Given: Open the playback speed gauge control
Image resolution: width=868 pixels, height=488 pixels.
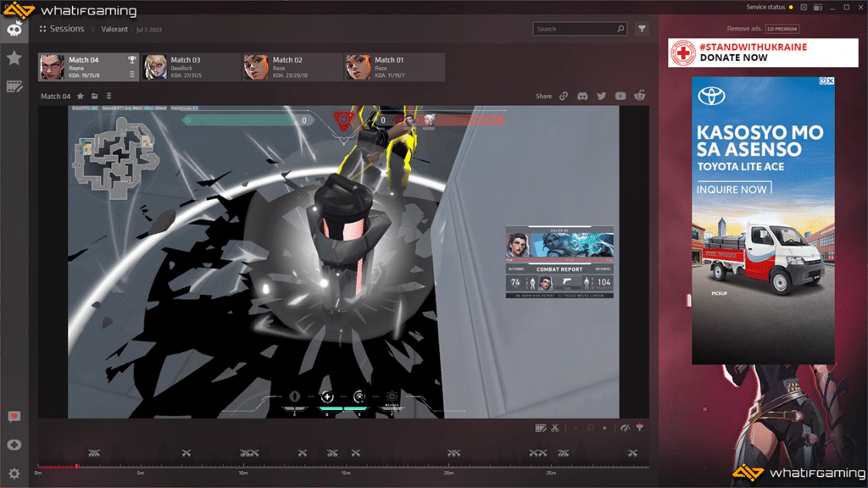Looking at the screenshot, I should point(625,428).
